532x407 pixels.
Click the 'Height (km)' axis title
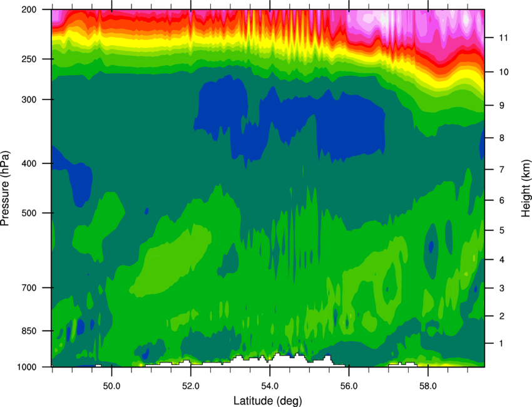pyautogui.click(x=526, y=188)
